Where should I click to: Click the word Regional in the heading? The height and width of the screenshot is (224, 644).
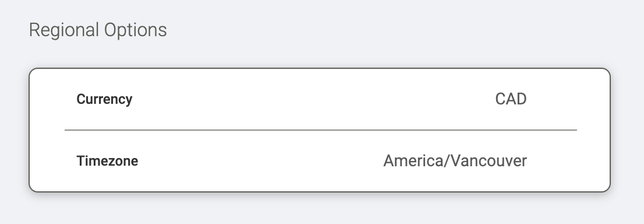pyautogui.click(x=63, y=30)
